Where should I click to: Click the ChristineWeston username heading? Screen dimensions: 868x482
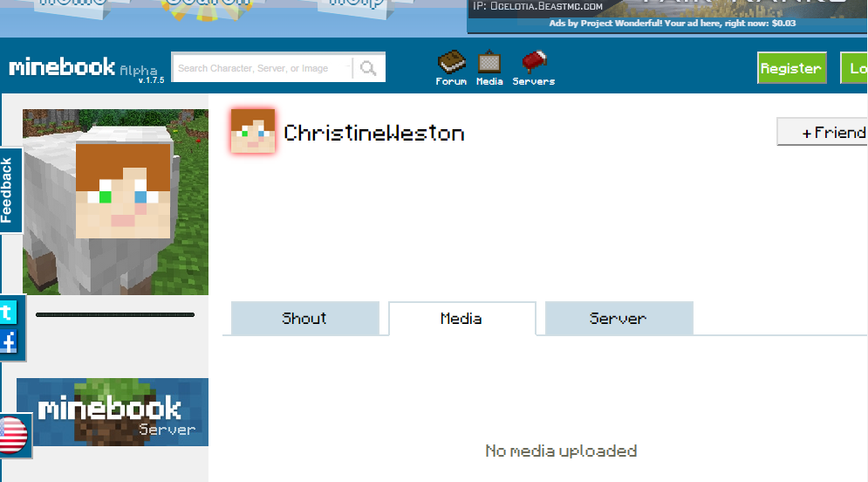click(374, 133)
